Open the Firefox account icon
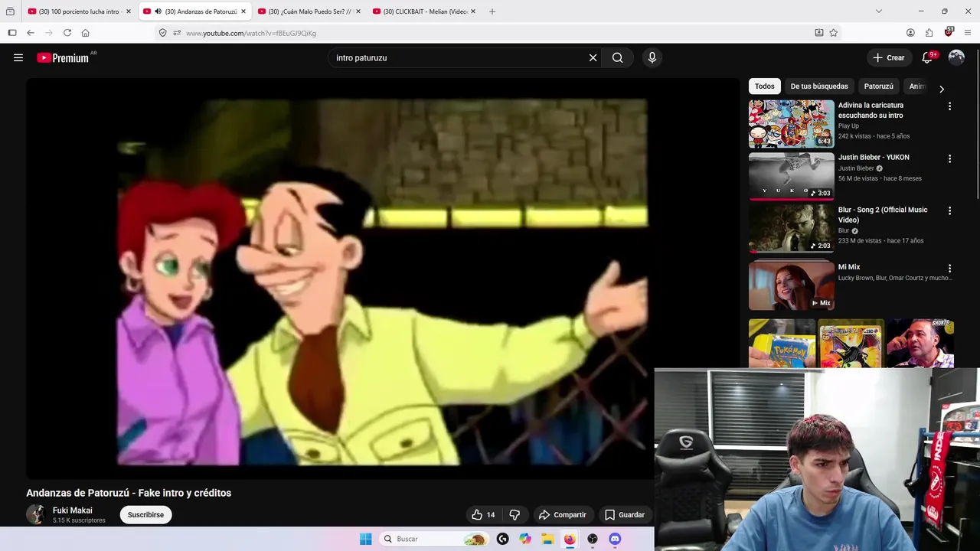This screenshot has width=980, height=551. click(x=910, y=33)
